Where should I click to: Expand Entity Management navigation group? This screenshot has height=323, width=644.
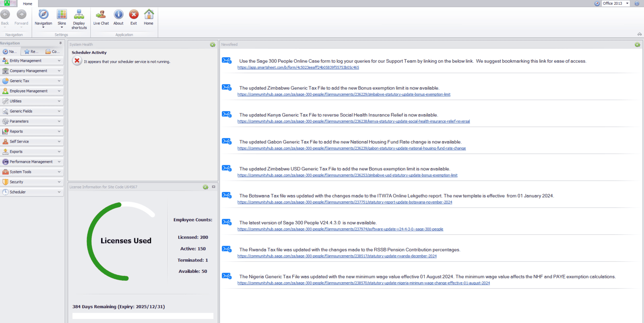32,61
